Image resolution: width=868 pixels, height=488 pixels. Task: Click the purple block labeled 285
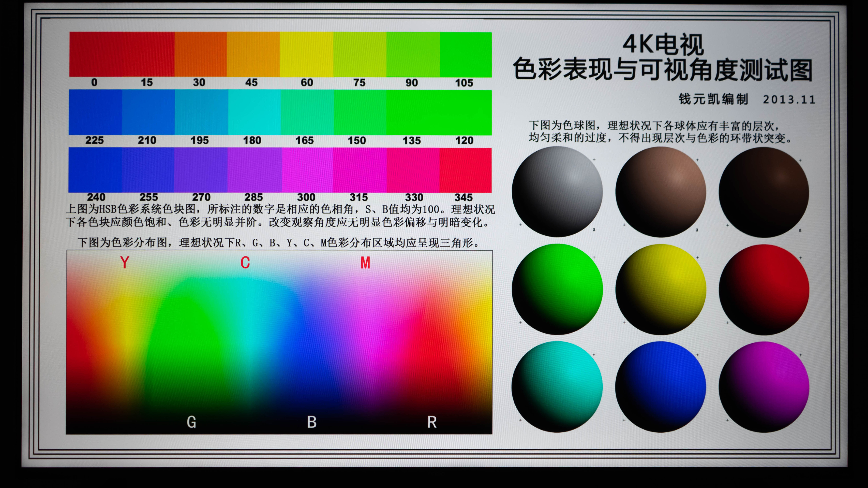click(255, 170)
